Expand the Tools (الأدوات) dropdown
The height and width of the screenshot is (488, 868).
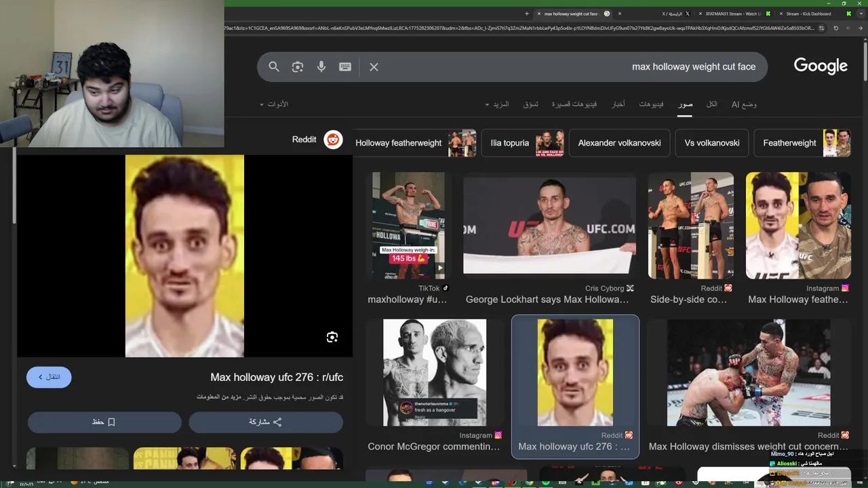(274, 104)
